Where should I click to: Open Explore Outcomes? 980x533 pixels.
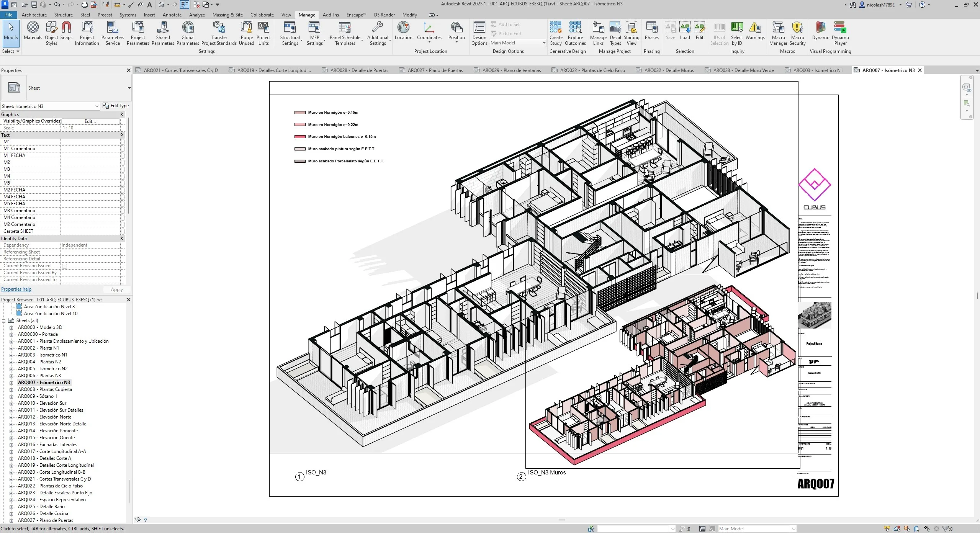575,33
